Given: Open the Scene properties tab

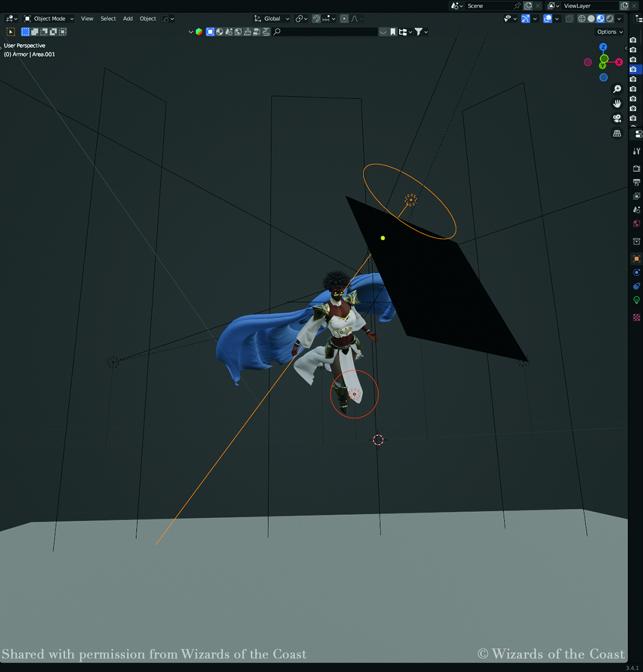Looking at the screenshot, I should tap(637, 210).
